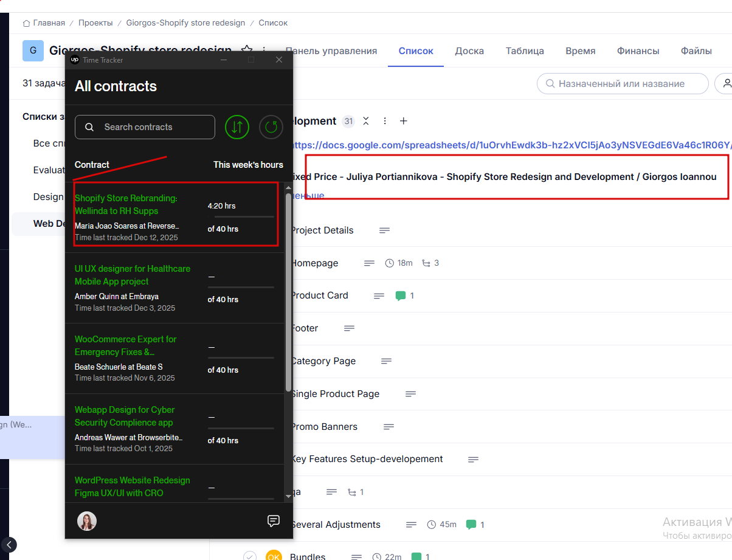Open Homepage task description icon
The width and height of the screenshot is (732, 560).
(370, 263)
